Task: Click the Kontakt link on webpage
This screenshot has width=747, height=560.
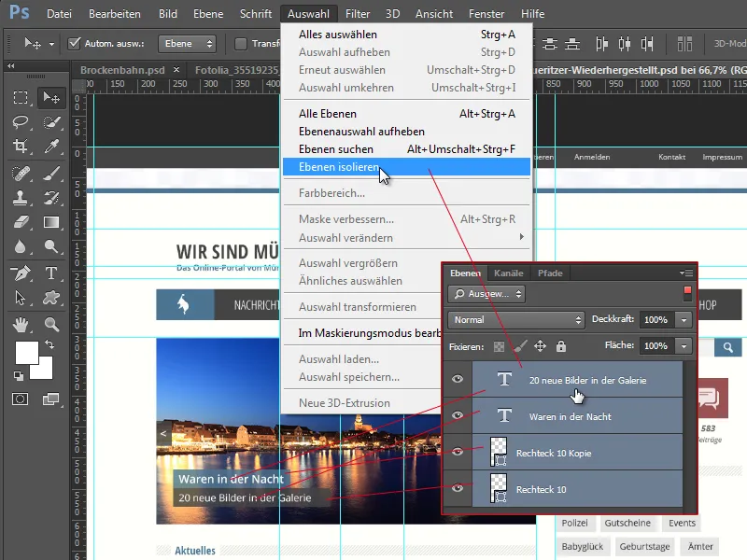Action: (671, 157)
